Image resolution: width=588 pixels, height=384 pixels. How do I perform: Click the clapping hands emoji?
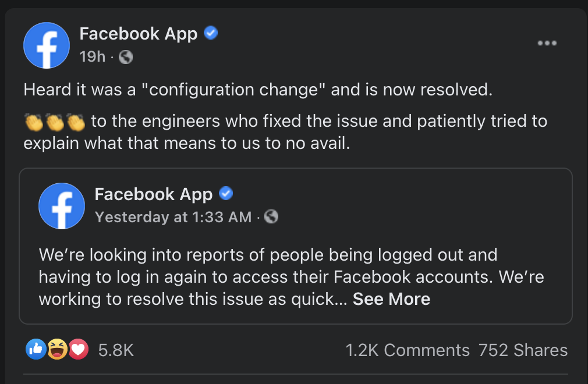point(55,122)
